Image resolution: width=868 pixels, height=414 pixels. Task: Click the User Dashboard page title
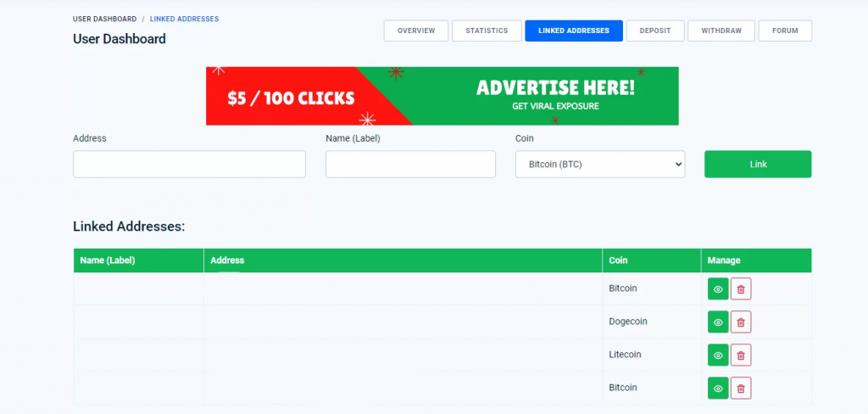[x=119, y=39]
